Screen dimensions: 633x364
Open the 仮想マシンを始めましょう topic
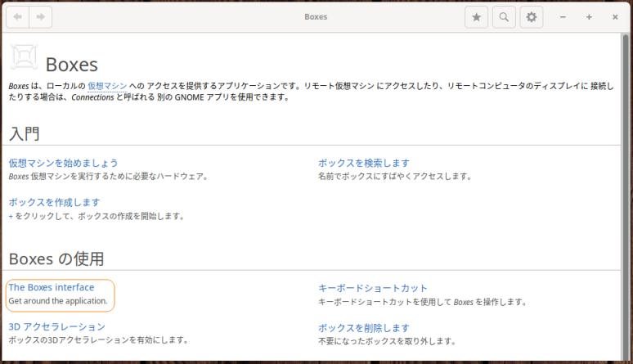click(63, 163)
